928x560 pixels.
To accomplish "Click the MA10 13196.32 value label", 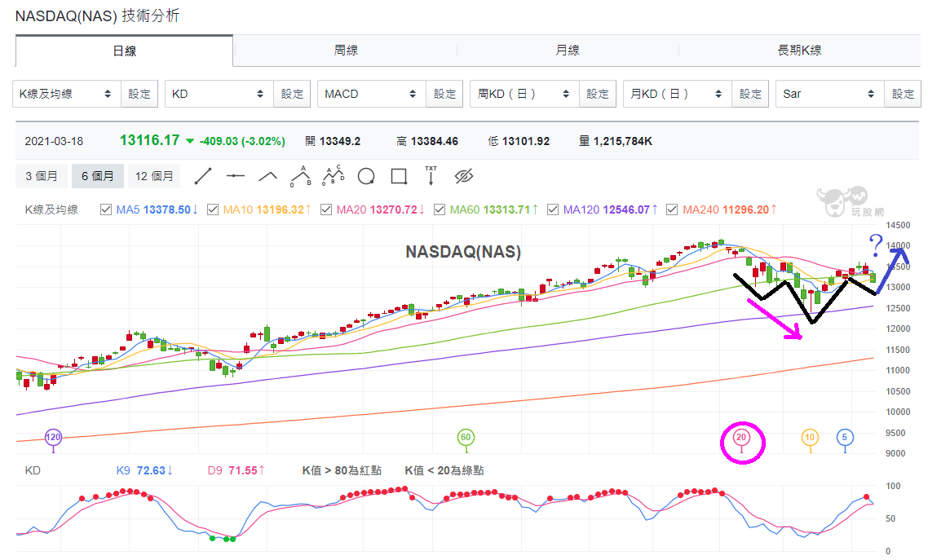I will (267, 209).
